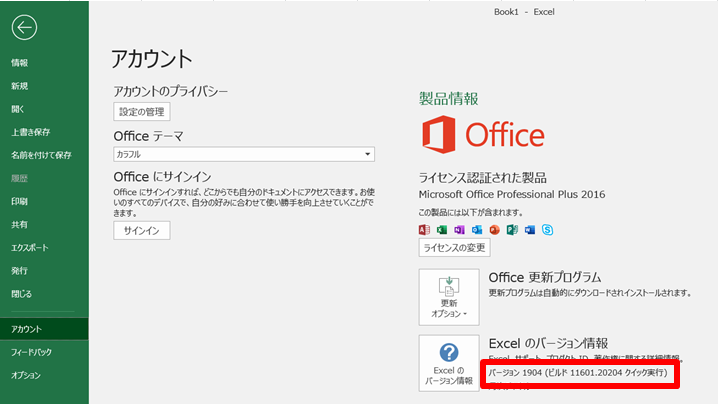This screenshot has width=718, height=404.
Task: Click the red Office logo
Action: point(483,135)
